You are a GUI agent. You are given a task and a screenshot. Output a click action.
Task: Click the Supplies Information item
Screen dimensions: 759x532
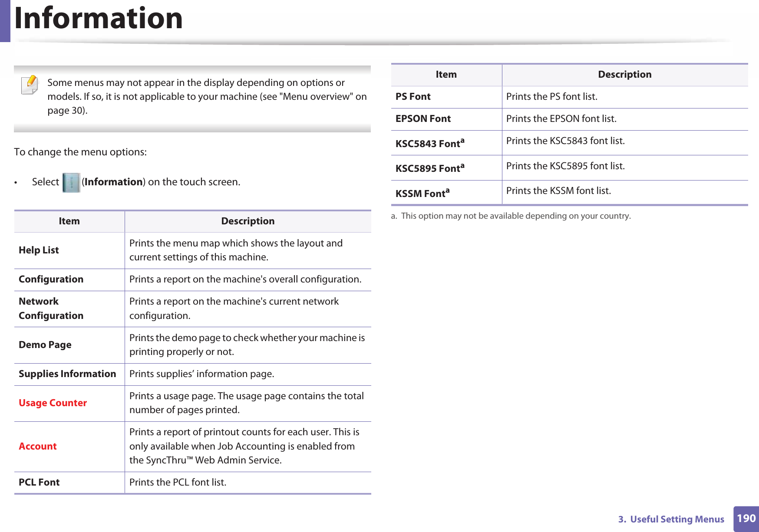coord(67,374)
